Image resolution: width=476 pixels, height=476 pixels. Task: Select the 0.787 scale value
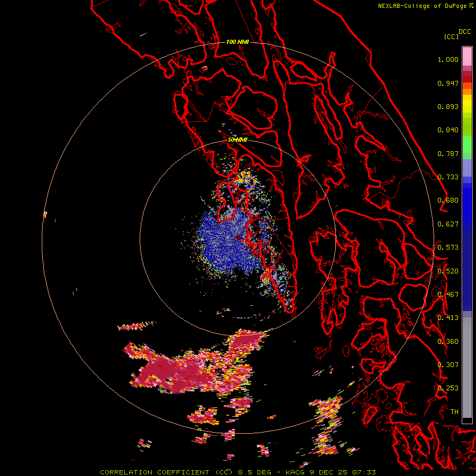click(448, 153)
